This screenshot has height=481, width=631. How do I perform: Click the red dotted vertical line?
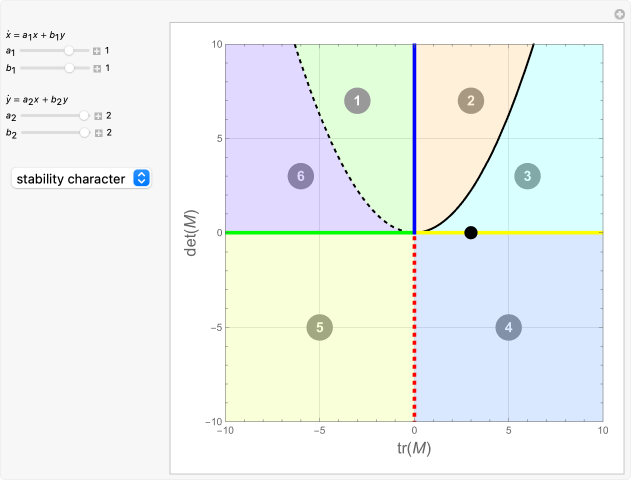pos(414,330)
